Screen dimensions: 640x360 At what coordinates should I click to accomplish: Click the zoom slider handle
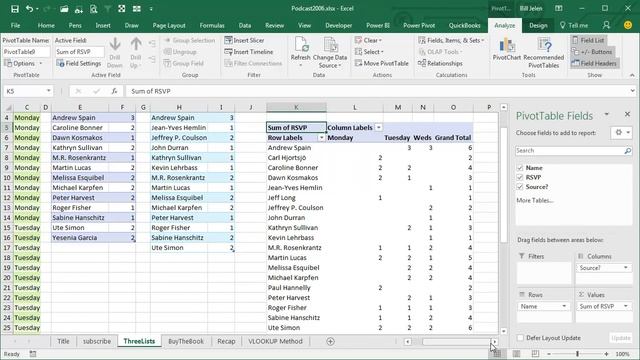point(578,354)
